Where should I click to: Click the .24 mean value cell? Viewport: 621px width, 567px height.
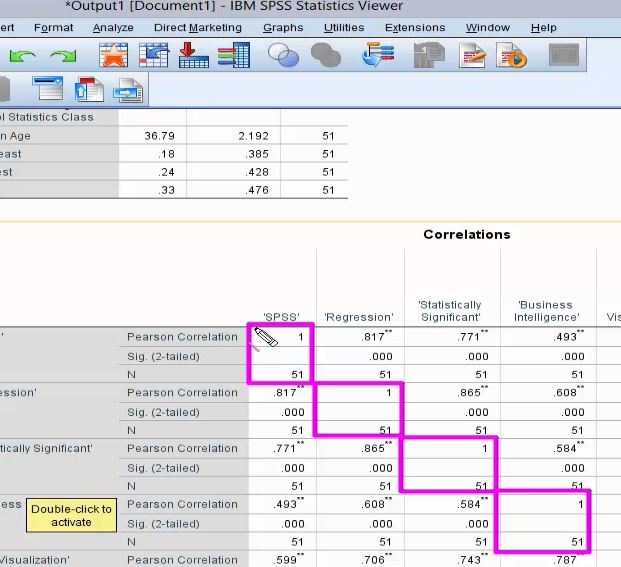coord(166,172)
